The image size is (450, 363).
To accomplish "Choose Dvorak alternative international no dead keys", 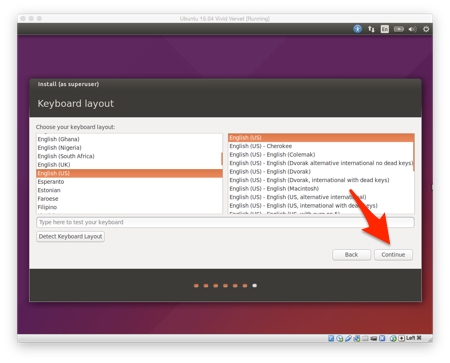I will [321, 163].
